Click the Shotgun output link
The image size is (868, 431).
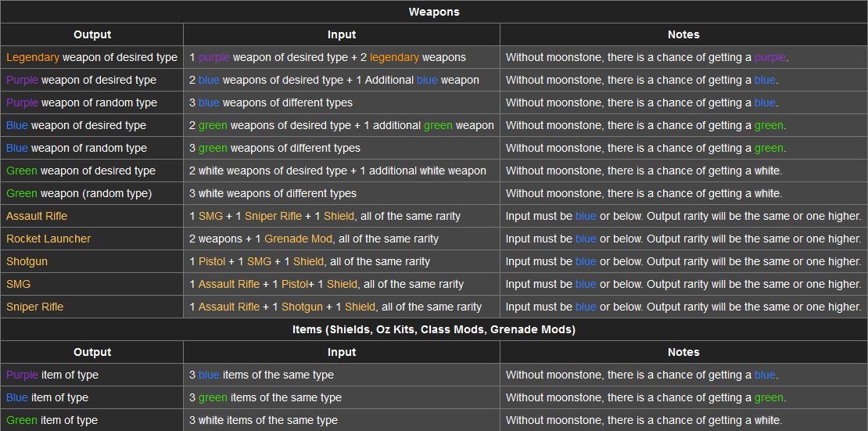[27, 261]
